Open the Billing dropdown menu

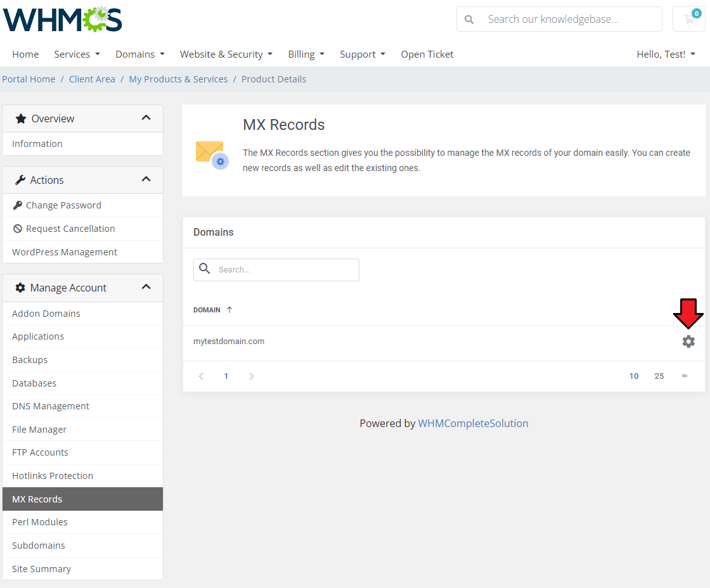[306, 54]
